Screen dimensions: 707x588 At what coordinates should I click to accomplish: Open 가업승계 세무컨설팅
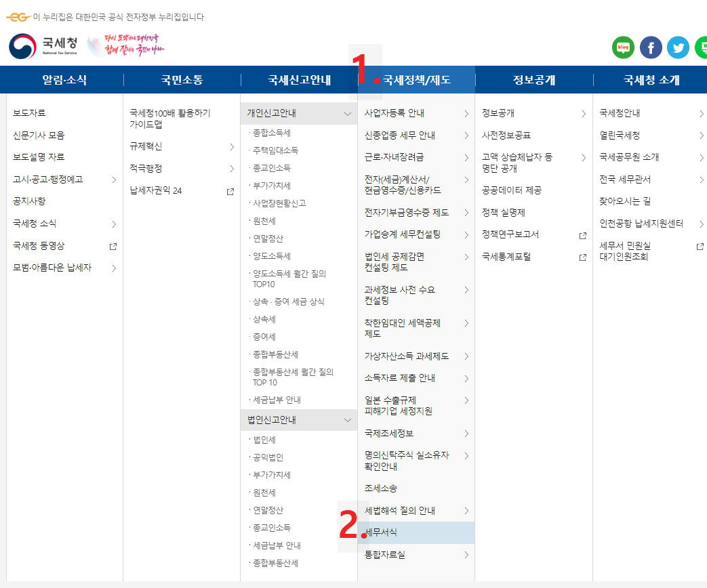(x=403, y=235)
